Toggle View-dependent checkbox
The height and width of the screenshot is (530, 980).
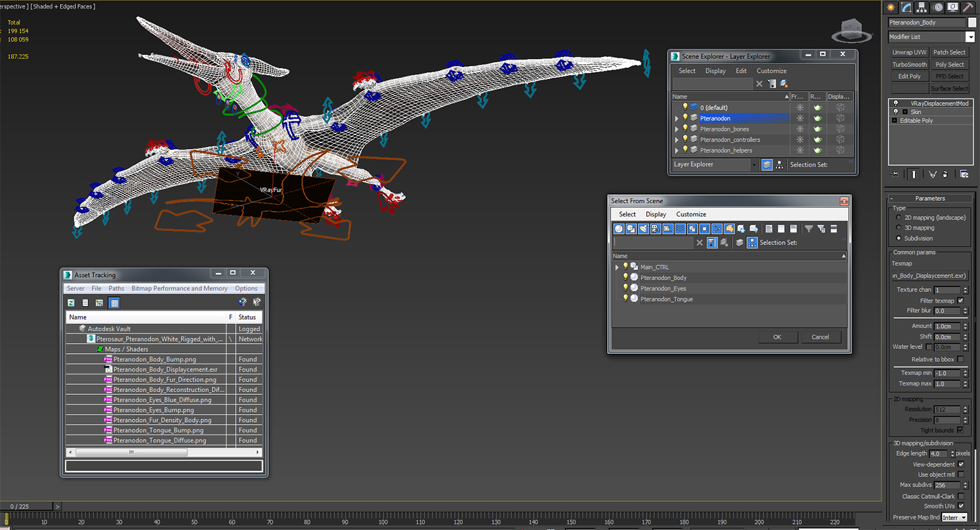point(961,464)
